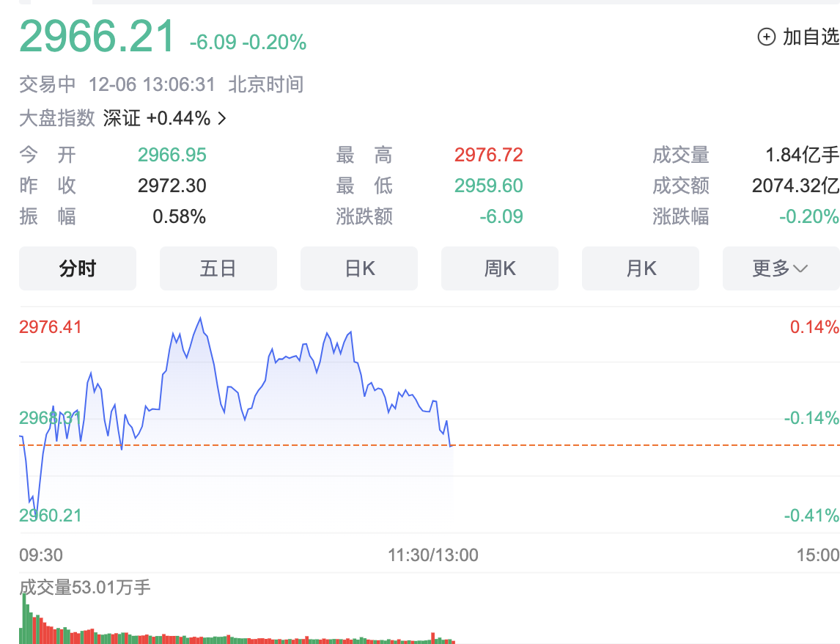Click the 最高 value 2976.72
Viewport: 840px width, 644px height.
point(488,155)
